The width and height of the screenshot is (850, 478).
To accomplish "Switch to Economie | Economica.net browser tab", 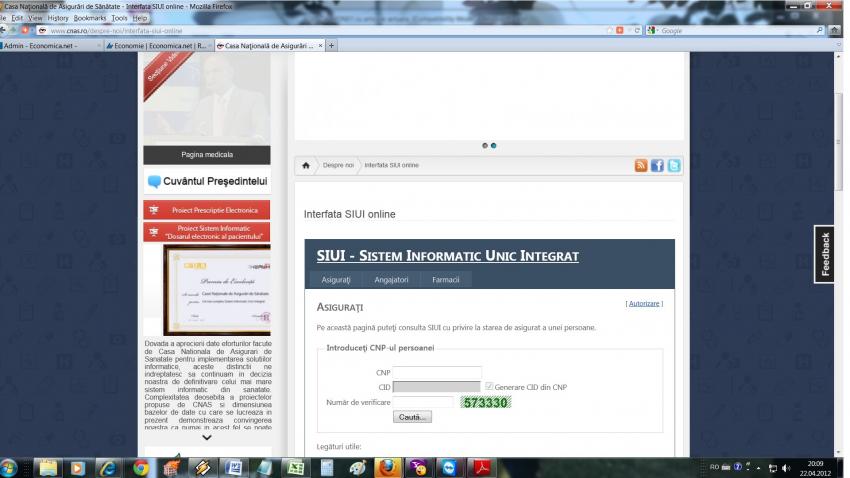I will point(158,46).
